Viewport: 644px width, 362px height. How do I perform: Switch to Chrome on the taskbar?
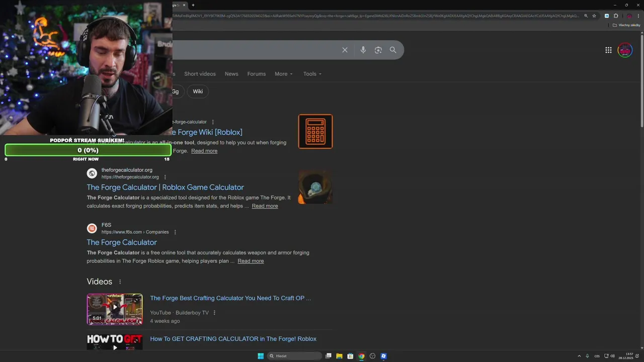pos(361,356)
